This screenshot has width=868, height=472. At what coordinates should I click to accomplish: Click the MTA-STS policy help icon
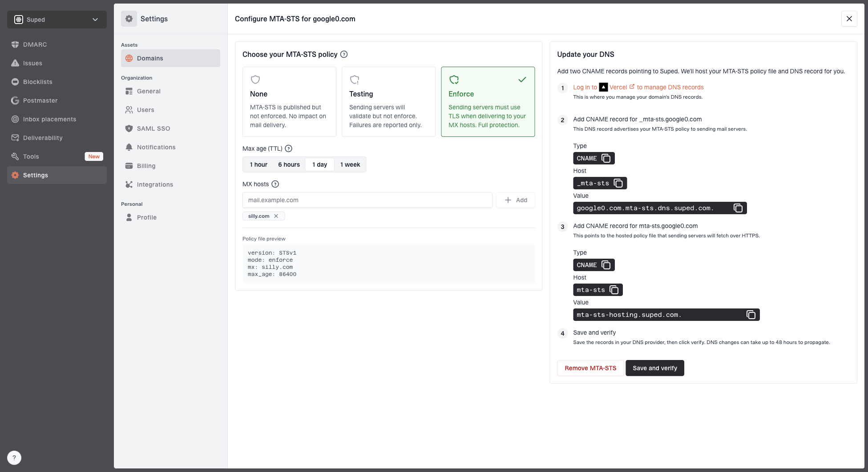tap(344, 54)
